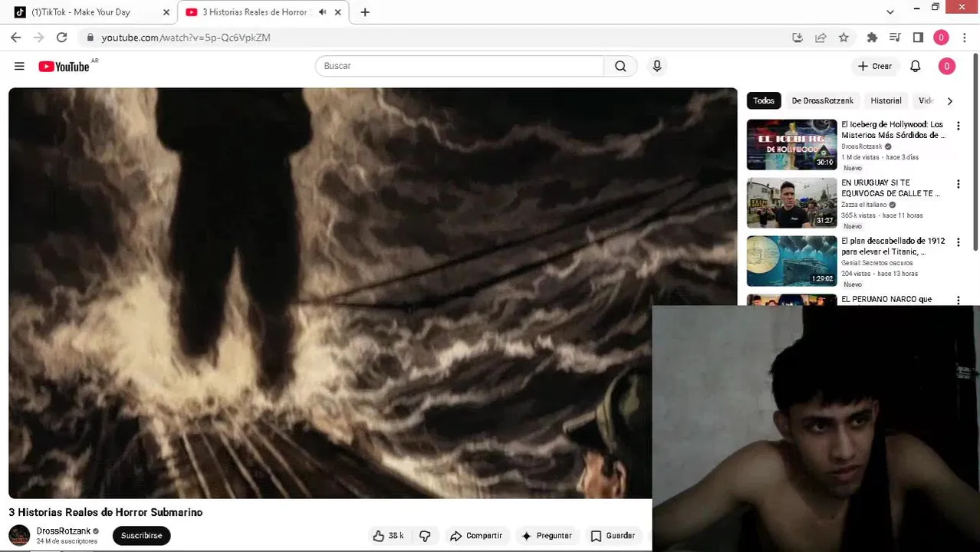Start voice search with the microphone icon
This screenshot has width=980, height=552.
pos(656,66)
